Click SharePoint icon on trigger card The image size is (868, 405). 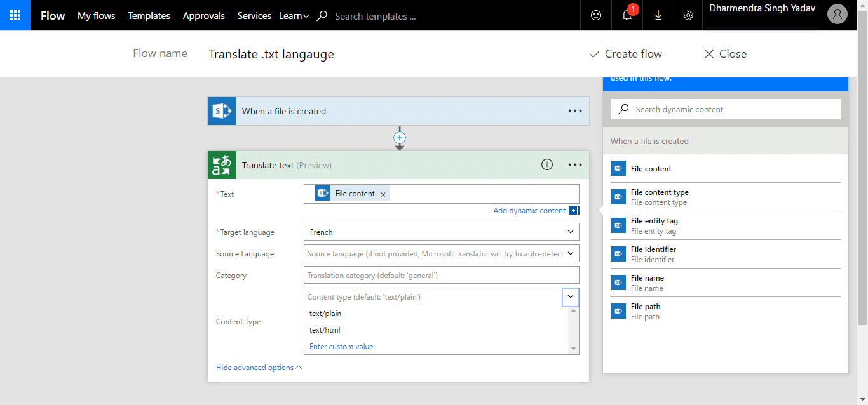pos(222,111)
